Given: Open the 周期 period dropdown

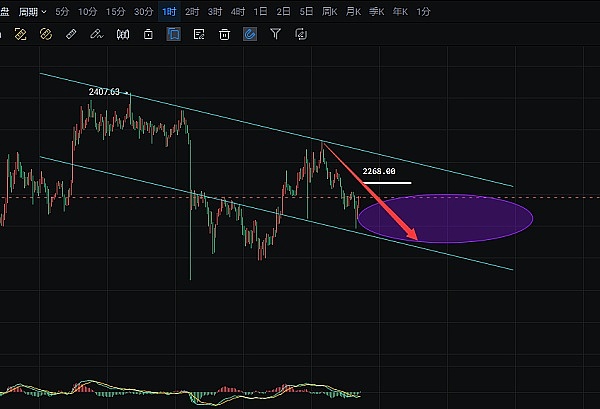Looking at the screenshot, I should tap(33, 11).
